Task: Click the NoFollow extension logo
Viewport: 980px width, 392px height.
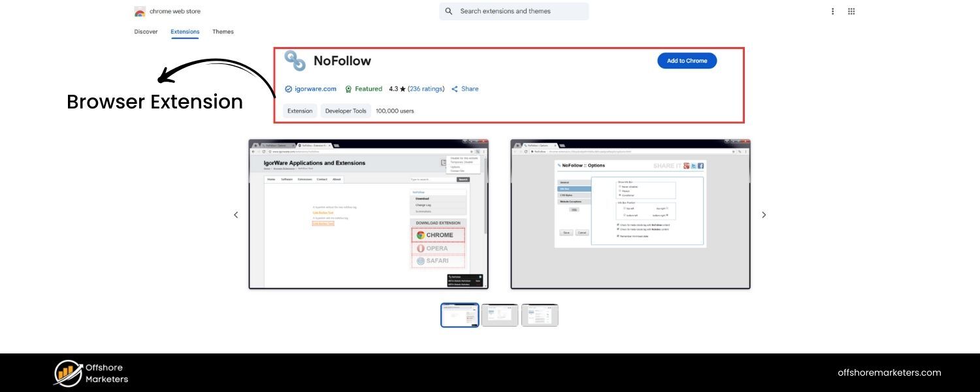Action: coord(295,61)
